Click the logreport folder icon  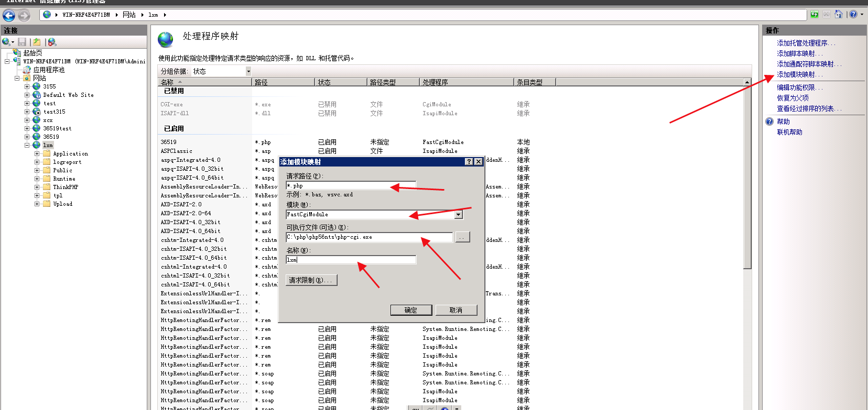(47, 162)
